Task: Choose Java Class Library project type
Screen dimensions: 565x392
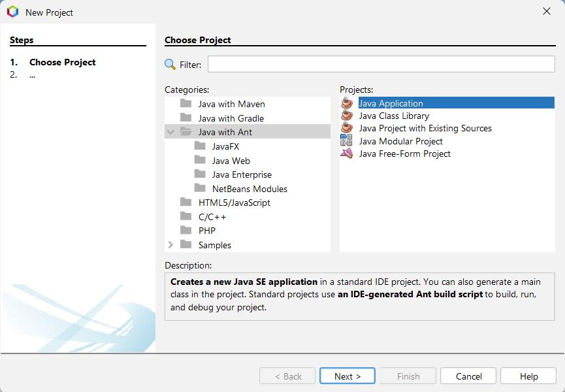Action: click(x=394, y=116)
